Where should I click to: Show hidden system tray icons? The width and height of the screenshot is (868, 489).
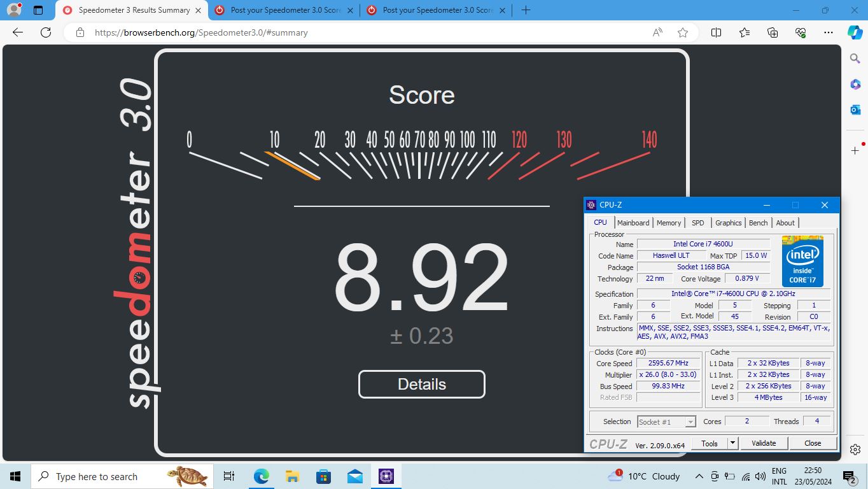pyautogui.click(x=699, y=476)
